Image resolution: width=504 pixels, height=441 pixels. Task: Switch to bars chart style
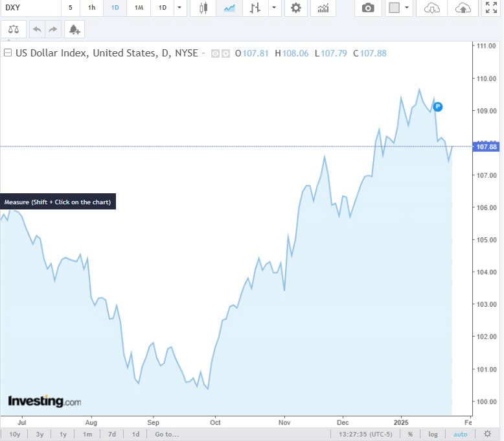click(x=255, y=8)
